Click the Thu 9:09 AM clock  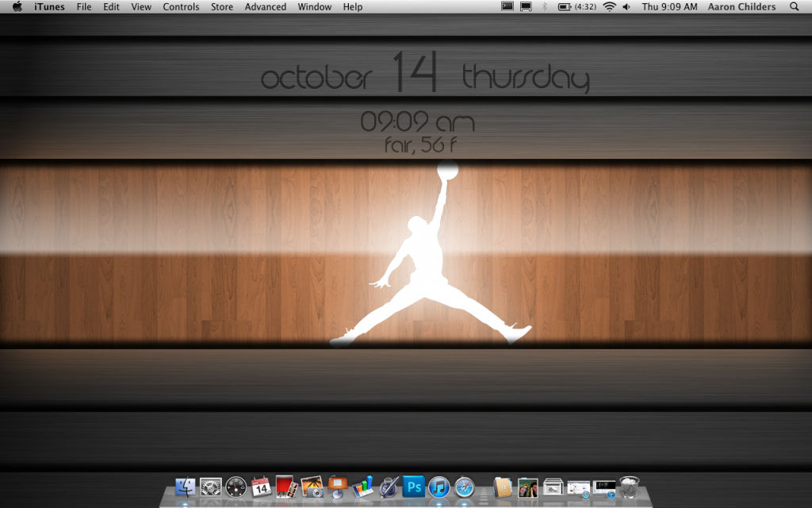[x=669, y=6]
